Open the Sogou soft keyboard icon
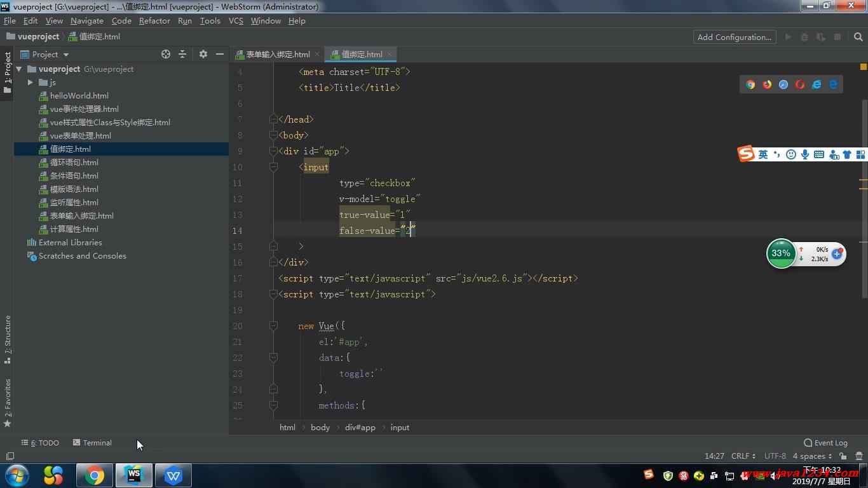868x488 pixels. [x=819, y=154]
